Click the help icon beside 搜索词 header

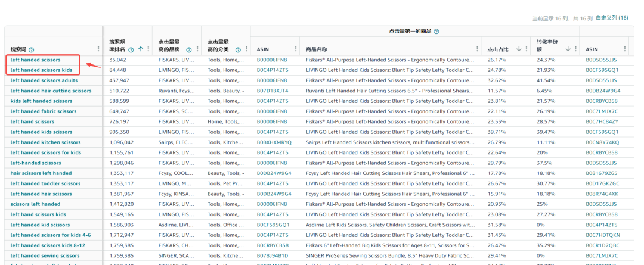[31, 49]
